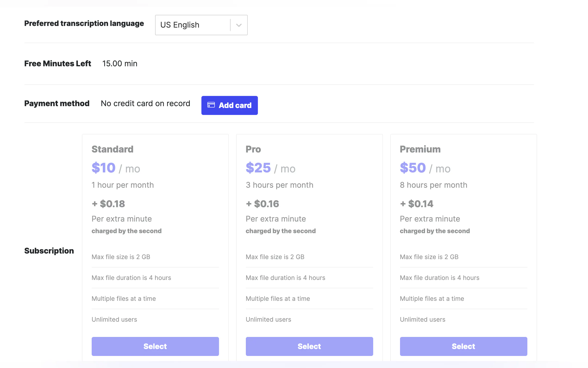Click 'No credit card on record' text
588x368 pixels.
145,103
